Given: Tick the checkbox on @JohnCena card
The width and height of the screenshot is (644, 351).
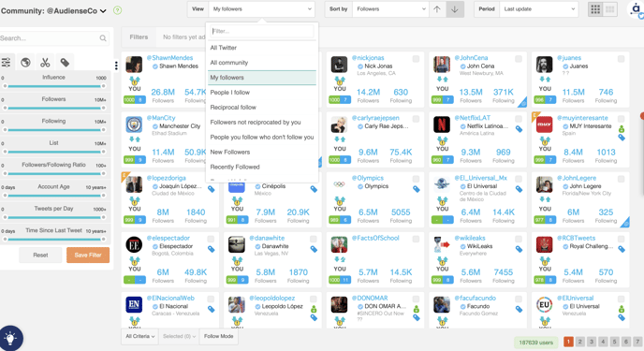Looking at the screenshot, I should click(x=519, y=59).
